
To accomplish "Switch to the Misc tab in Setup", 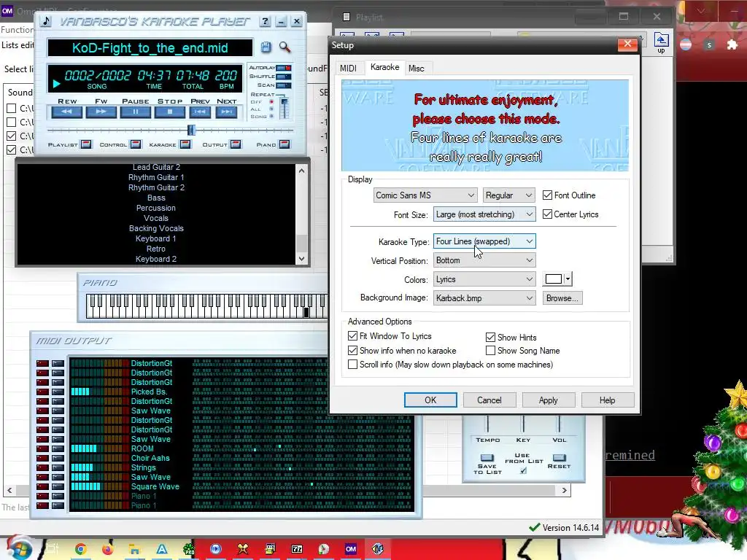I will (416, 68).
